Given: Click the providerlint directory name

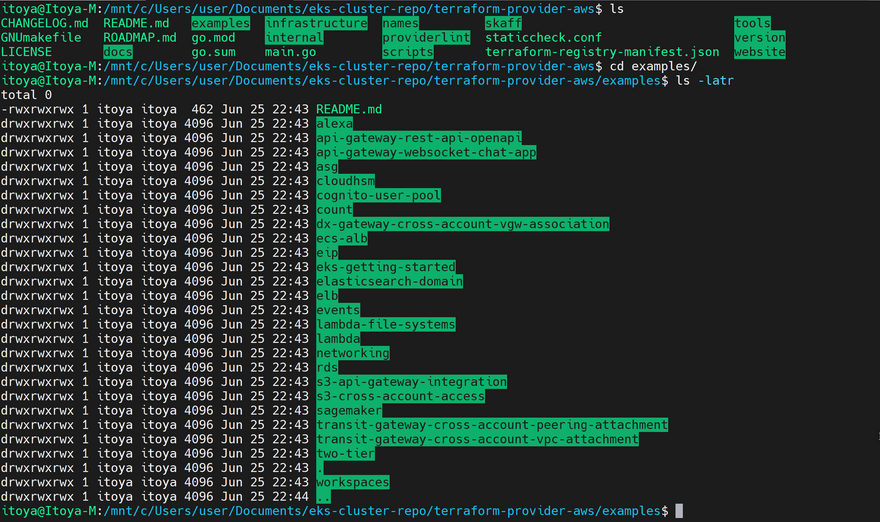Looking at the screenshot, I should (x=426, y=38).
